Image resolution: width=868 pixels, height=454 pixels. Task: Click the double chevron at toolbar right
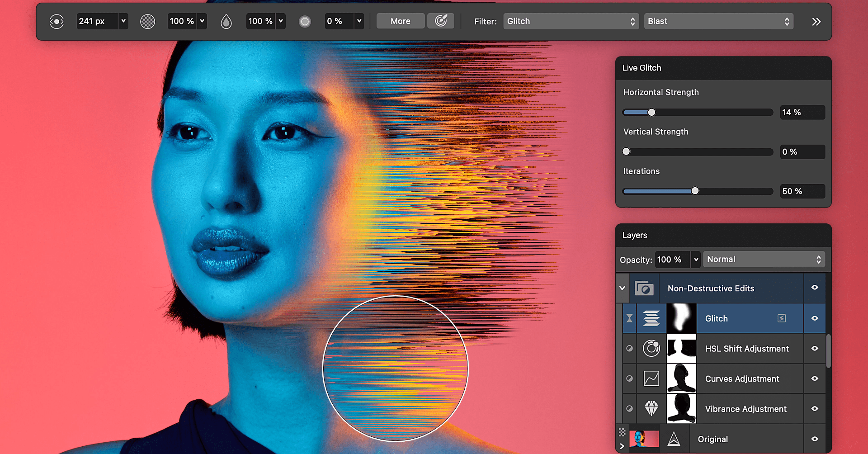[x=816, y=21]
